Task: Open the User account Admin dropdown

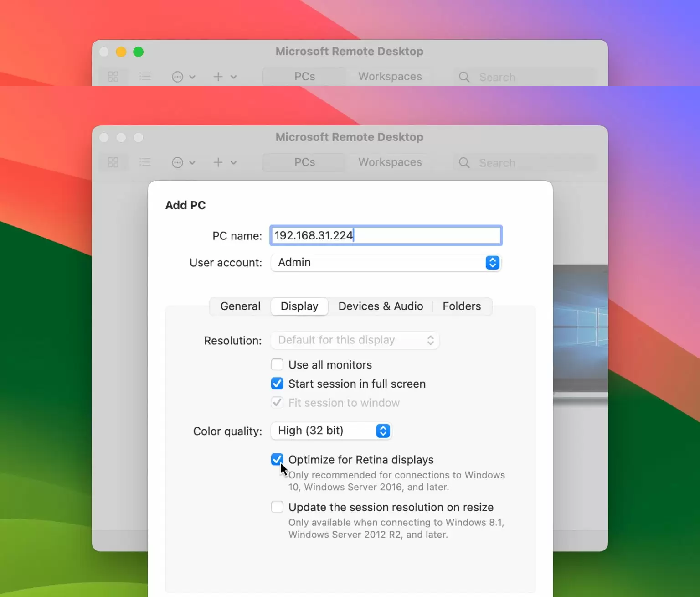Action: [x=386, y=263]
